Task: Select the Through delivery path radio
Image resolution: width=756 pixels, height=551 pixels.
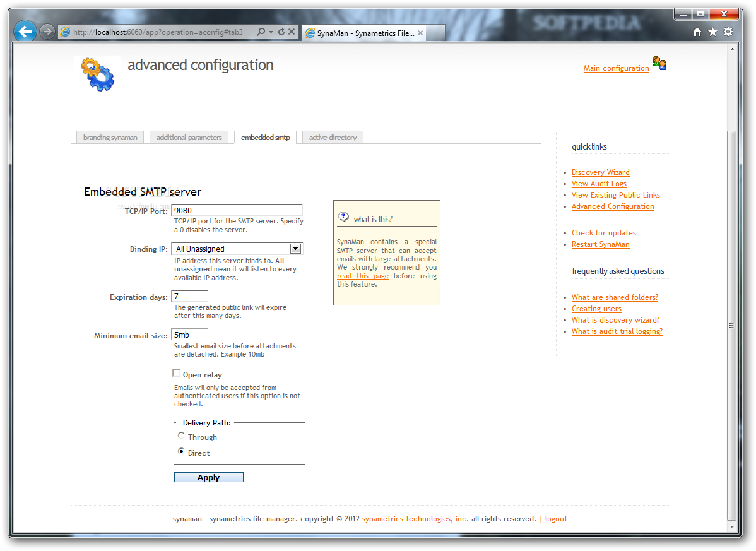Action: tap(181, 435)
